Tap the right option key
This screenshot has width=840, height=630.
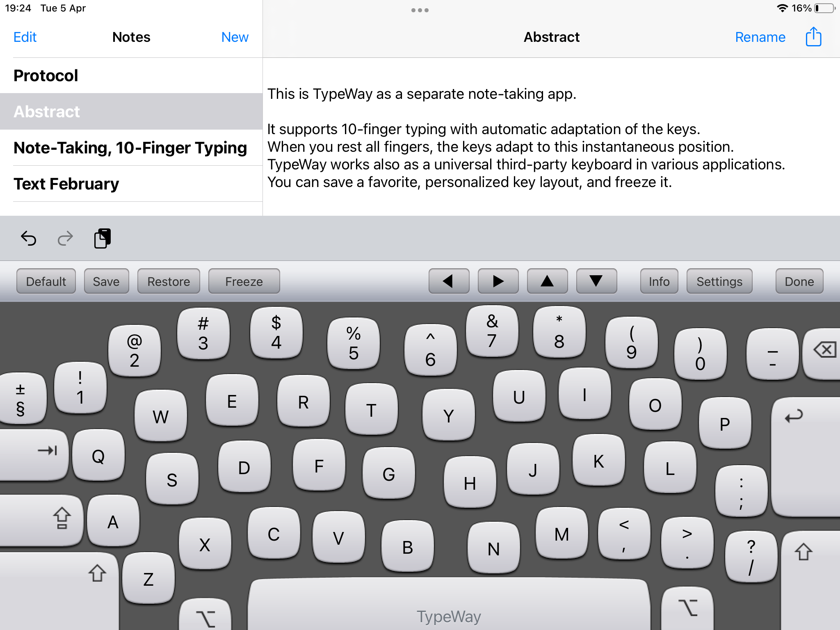[687, 609]
